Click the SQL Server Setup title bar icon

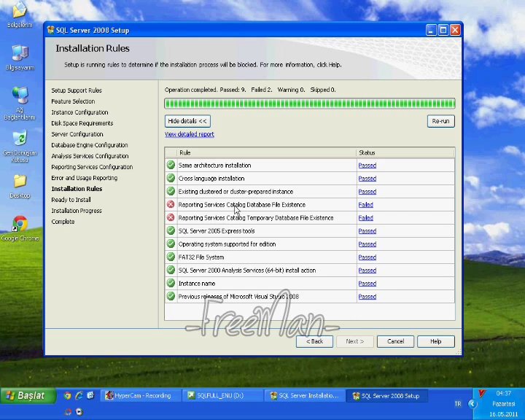[50, 30]
